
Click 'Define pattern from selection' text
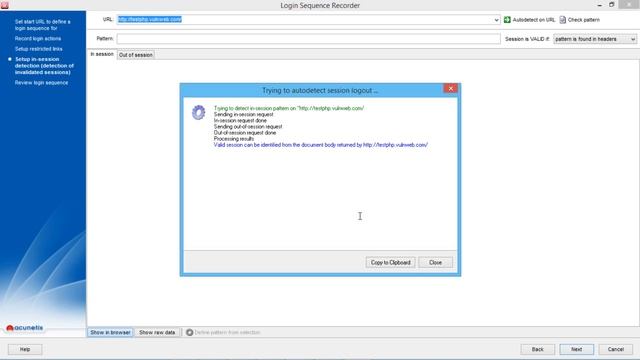[227, 332]
